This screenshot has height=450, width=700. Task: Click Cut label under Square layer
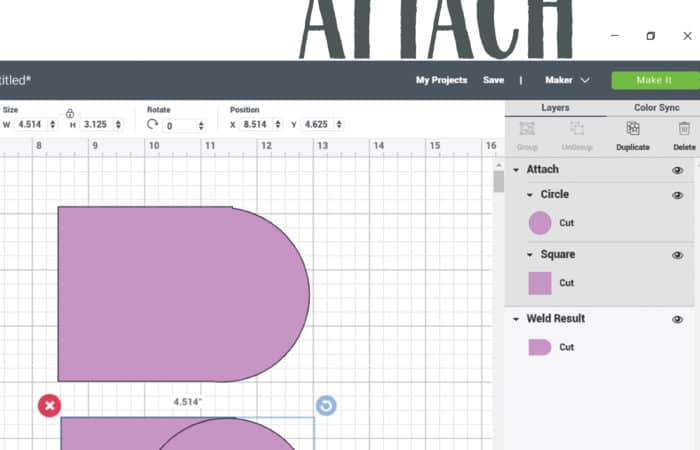coord(567,283)
